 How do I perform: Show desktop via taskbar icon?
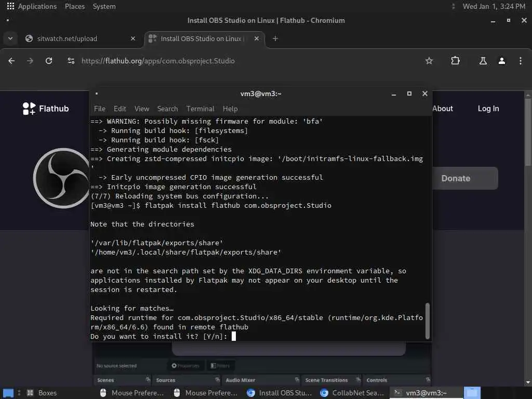[x=8, y=393]
